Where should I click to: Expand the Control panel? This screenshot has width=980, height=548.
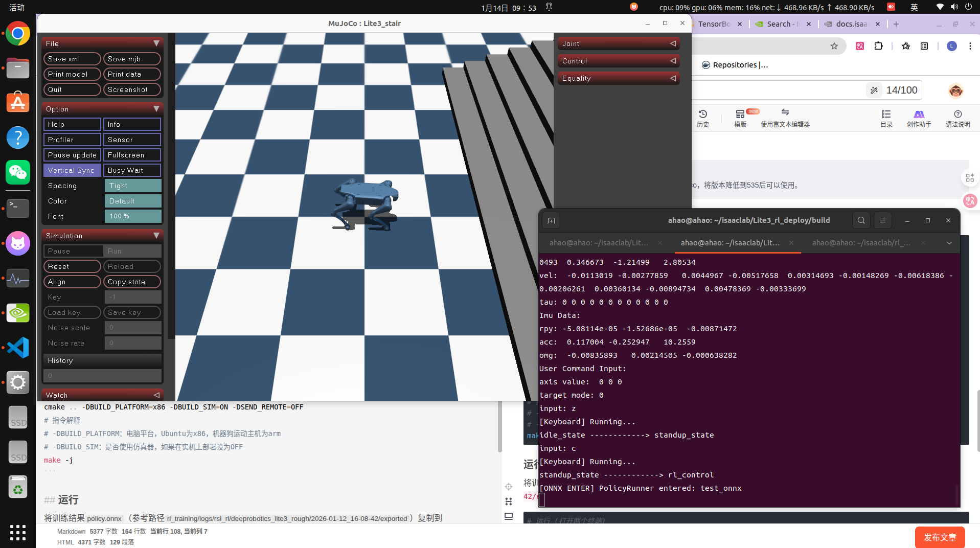pos(619,61)
